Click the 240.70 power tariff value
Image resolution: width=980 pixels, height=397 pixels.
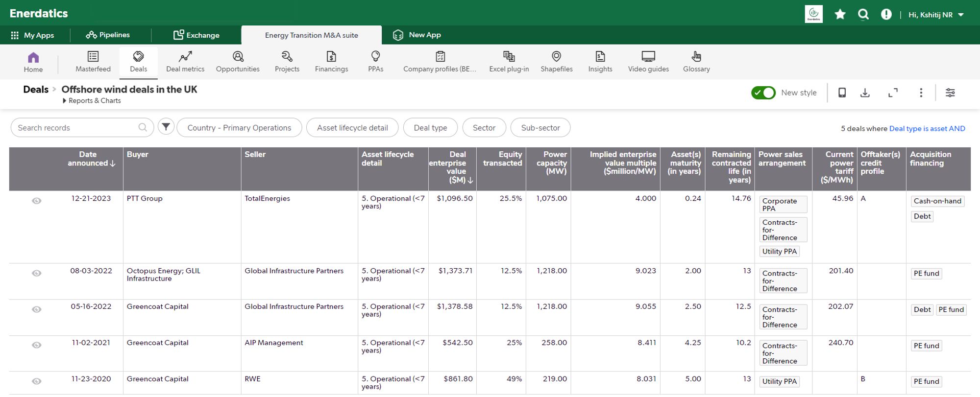point(841,343)
